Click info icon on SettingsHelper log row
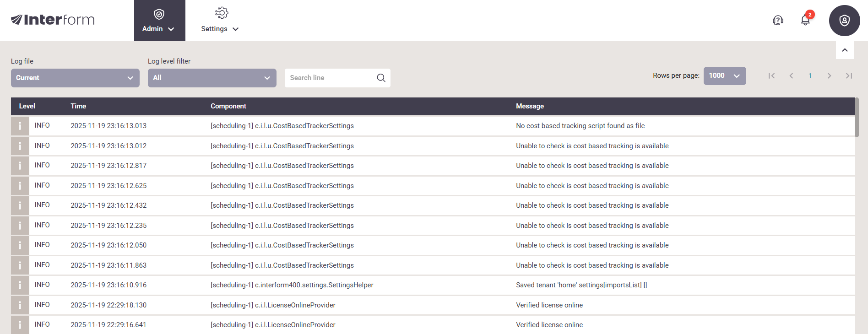This screenshot has width=868, height=334. point(20,285)
